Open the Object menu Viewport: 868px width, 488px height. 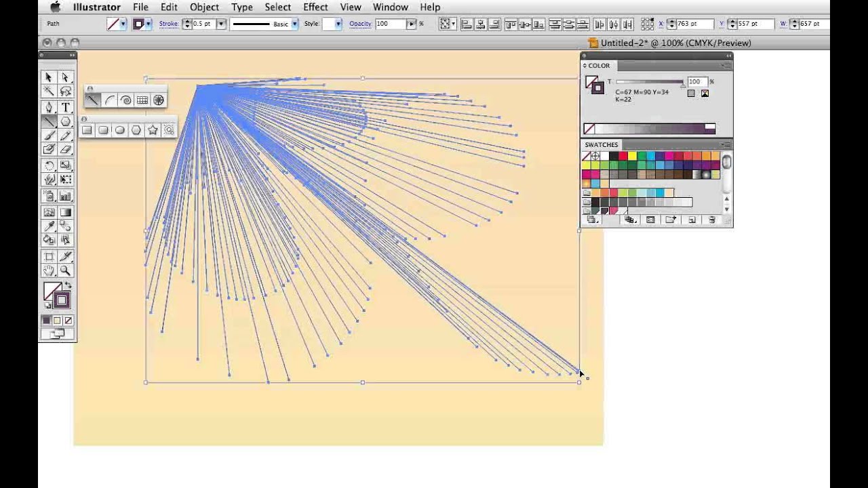(204, 7)
